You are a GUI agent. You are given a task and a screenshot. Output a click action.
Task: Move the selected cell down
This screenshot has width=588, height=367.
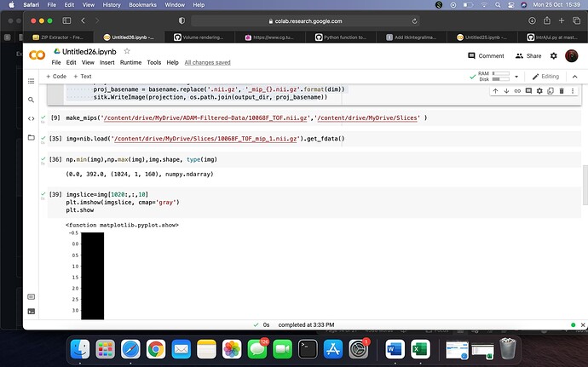point(506,91)
